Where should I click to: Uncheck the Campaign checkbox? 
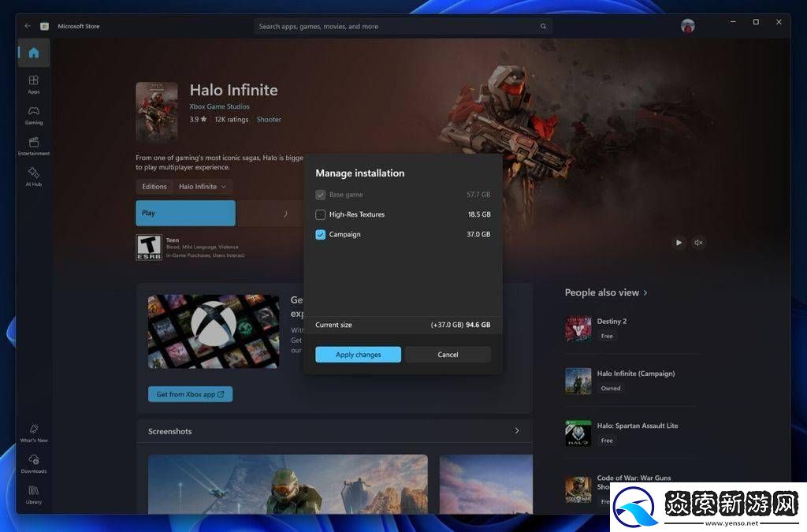coord(321,234)
